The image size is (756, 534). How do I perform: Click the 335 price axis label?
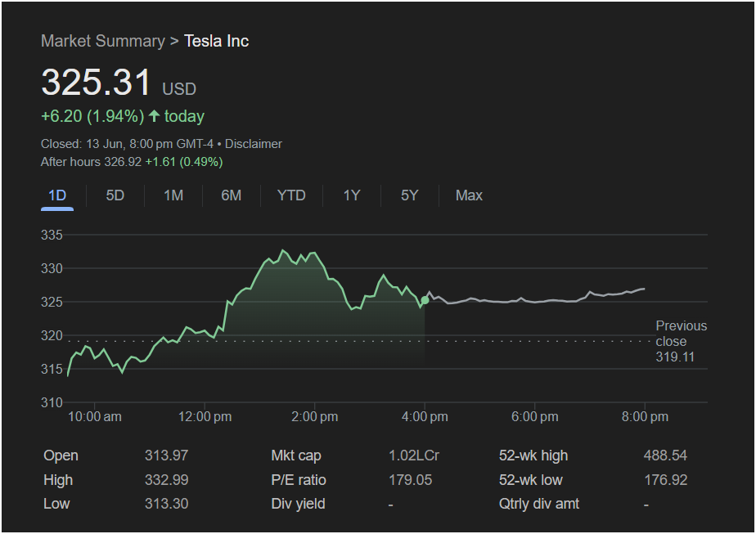[x=52, y=236]
